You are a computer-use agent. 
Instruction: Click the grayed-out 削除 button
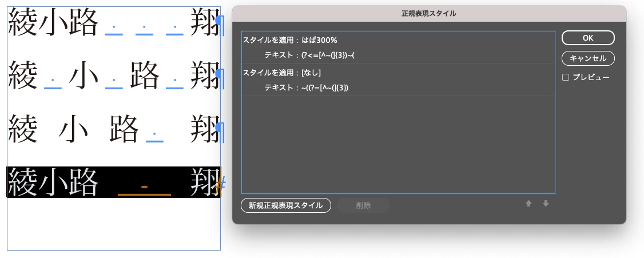(x=364, y=205)
